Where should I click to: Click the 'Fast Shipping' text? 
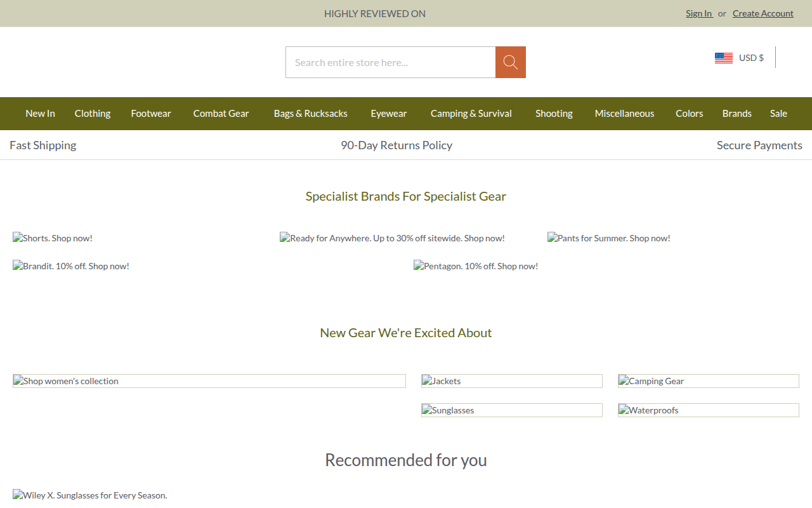pos(43,145)
